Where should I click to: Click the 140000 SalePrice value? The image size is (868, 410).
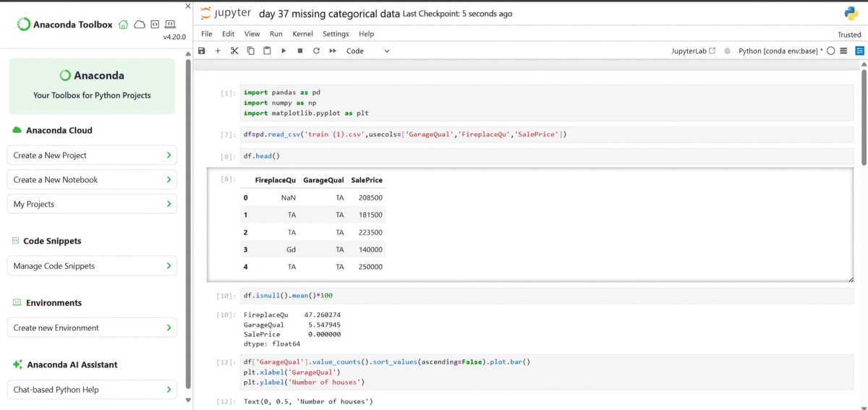(x=370, y=249)
